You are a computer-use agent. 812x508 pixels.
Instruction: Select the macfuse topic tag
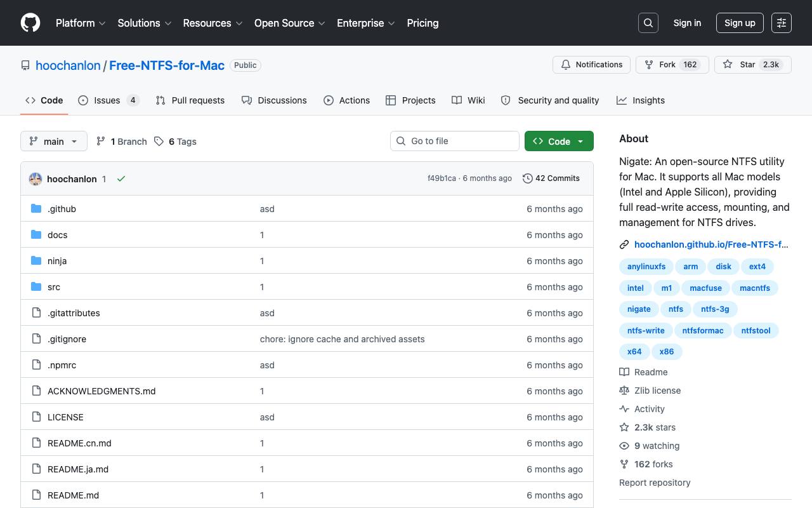point(706,288)
